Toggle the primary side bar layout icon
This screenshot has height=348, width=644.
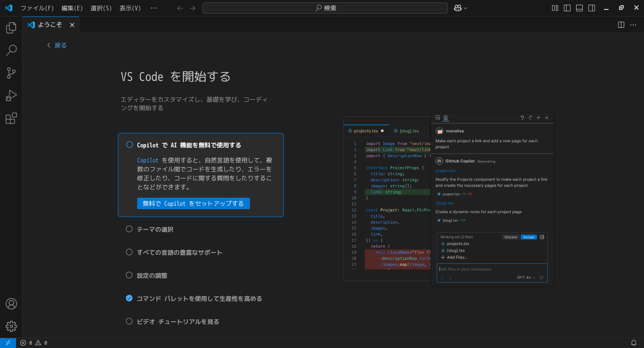(567, 8)
